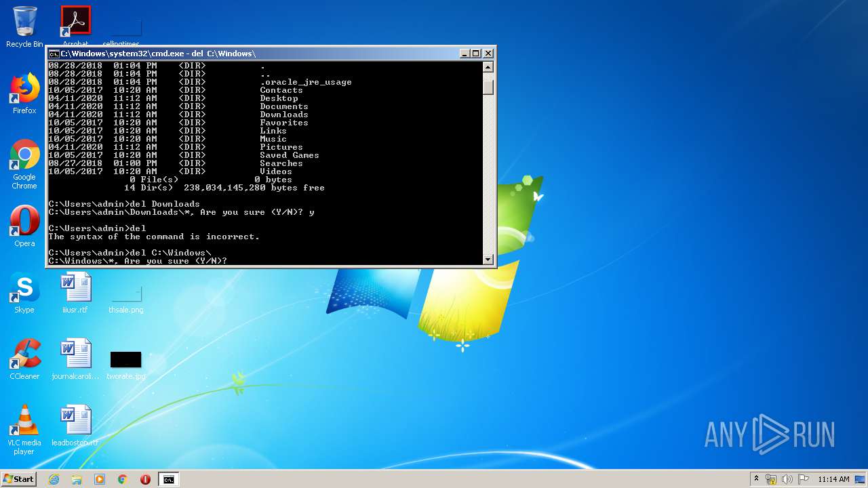Screen dimensions: 868x488
Task: Click cmd scrollbar down arrow
Action: click(x=488, y=259)
